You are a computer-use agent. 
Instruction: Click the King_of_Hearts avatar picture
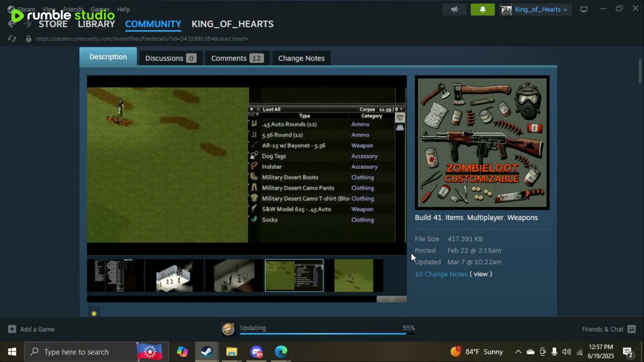pyautogui.click(x=506, y=10)
